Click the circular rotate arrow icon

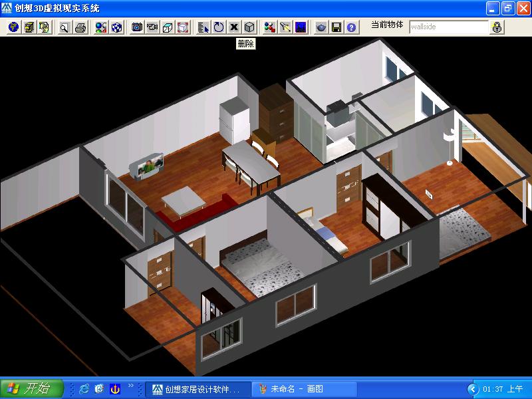[219, 27]
